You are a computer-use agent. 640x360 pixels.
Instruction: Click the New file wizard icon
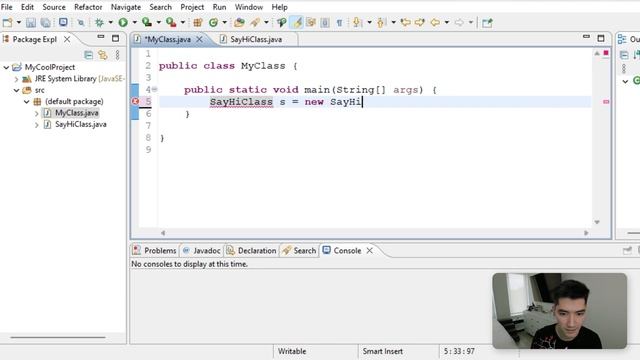click(x=7, y=22)
